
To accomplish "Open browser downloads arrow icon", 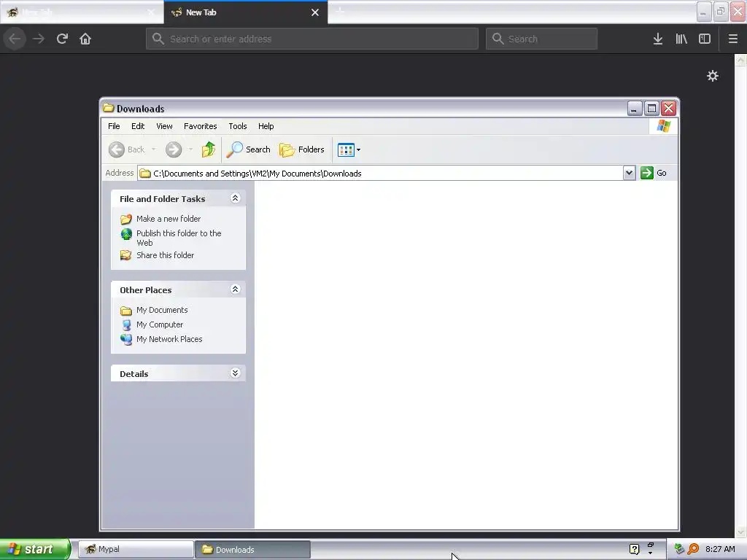I will click(658, 39).
